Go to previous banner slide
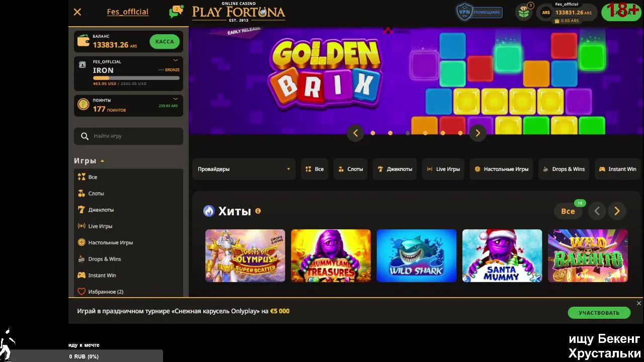The width and height of the screenshot is (644, 362). pos(356,133)
